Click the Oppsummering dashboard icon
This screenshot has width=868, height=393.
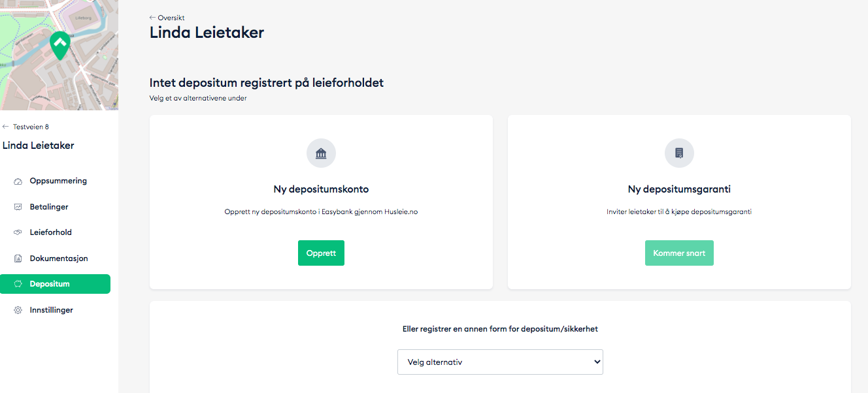18,181
